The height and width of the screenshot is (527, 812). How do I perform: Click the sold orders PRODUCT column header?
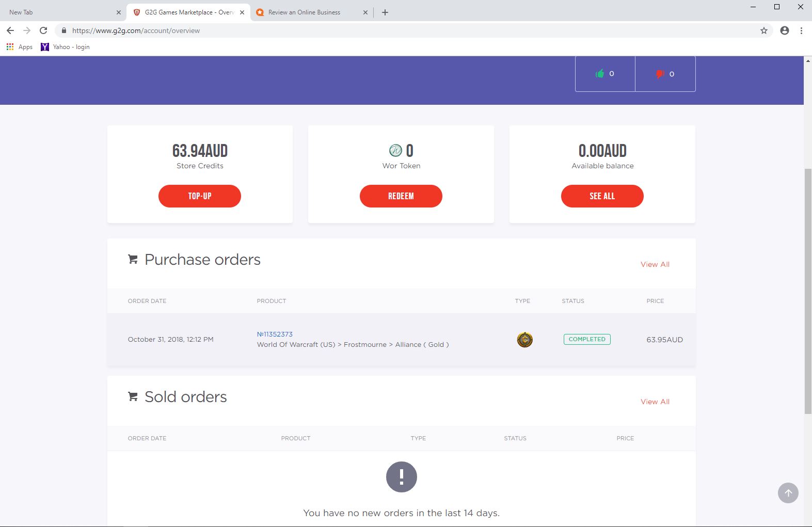pyautogui.click(x=296, y=438)
